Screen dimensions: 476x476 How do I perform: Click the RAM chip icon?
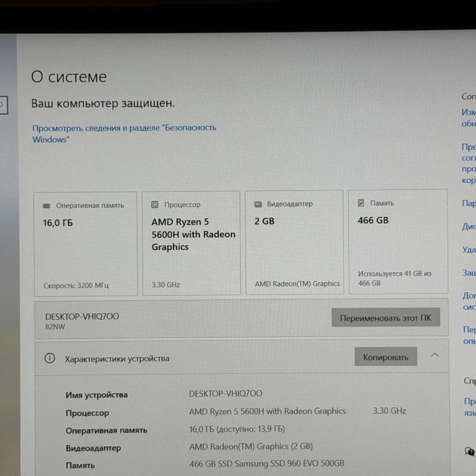point(46,206)
